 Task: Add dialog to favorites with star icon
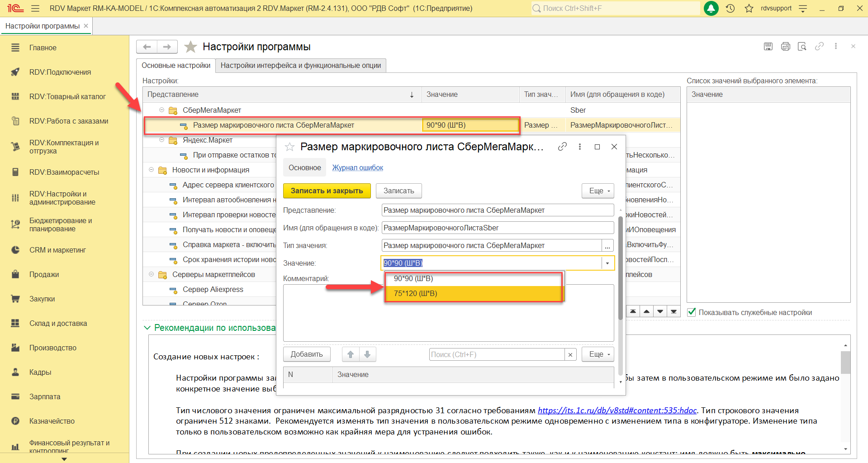[x=289, y=147]
